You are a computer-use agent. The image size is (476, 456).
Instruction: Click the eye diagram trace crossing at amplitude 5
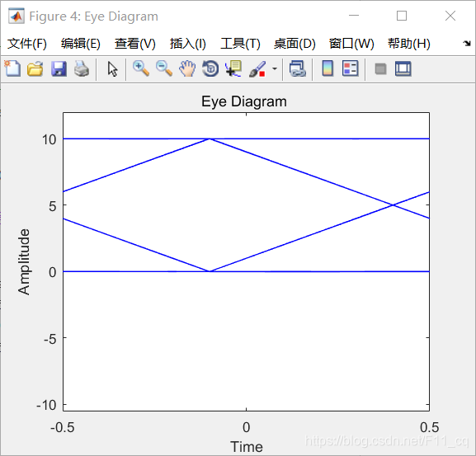click(393, 205)
